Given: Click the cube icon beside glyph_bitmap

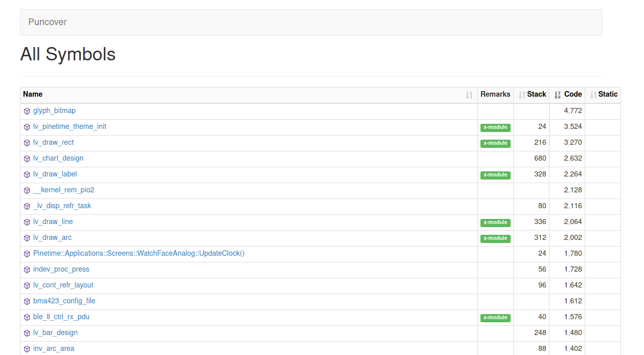Looking at the screenshot, I should (27, 111).
